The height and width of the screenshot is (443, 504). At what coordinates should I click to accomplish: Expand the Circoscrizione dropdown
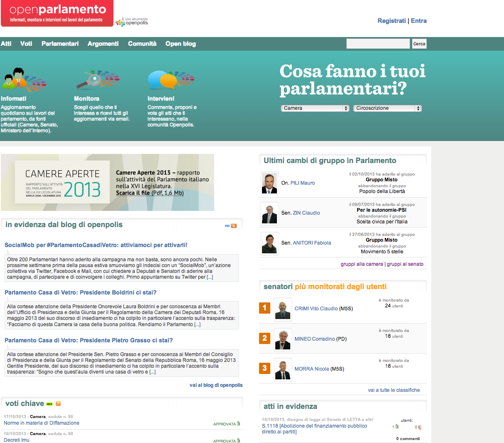(387, 108)
